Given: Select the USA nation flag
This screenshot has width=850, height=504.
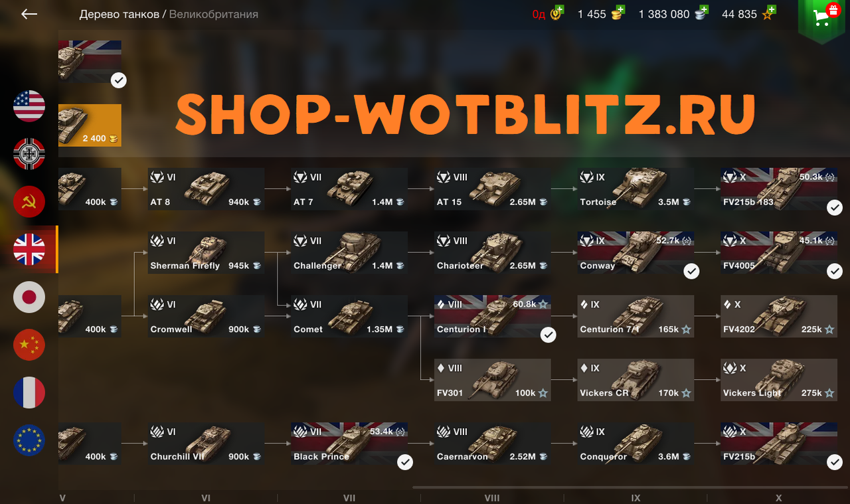Looking at the screenshot, I should tap(29, 106).
